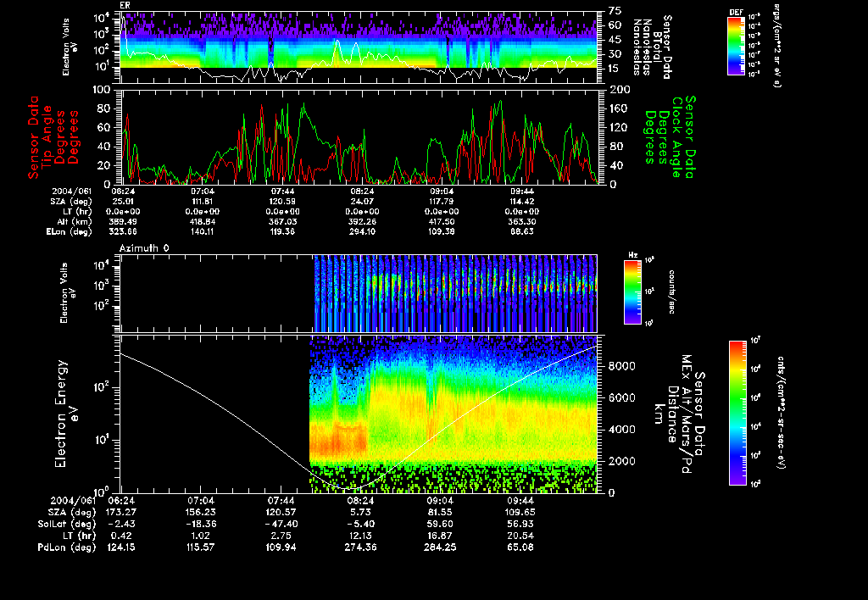868x600 pixels.
Task: Select altitude value 392.26
Action: pos(362,221)
